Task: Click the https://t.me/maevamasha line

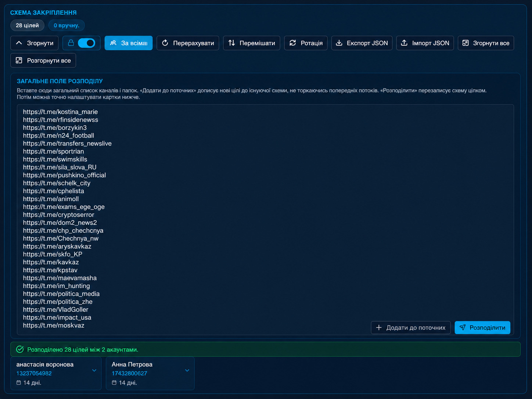Action: (60, 278)
